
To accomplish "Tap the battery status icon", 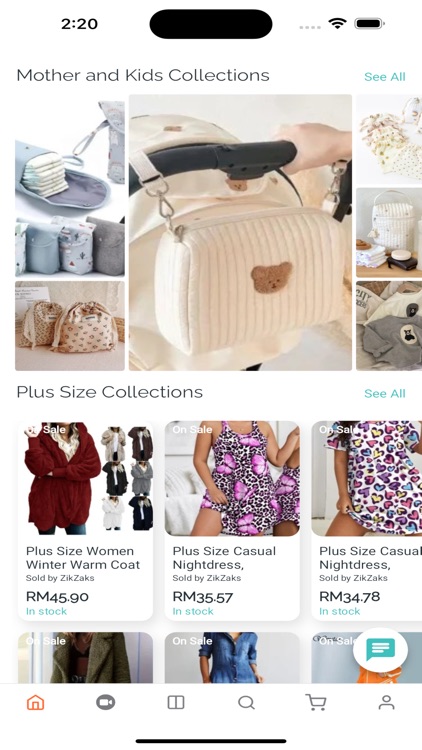I will 369,23.
